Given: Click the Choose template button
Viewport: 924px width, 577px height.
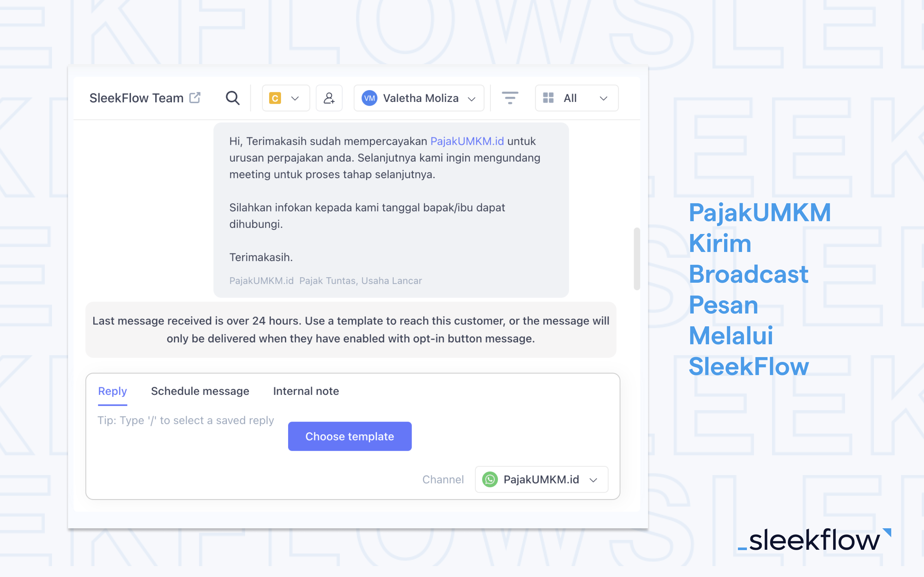Looking at the screenshot, I should click(x=350, y=437).
